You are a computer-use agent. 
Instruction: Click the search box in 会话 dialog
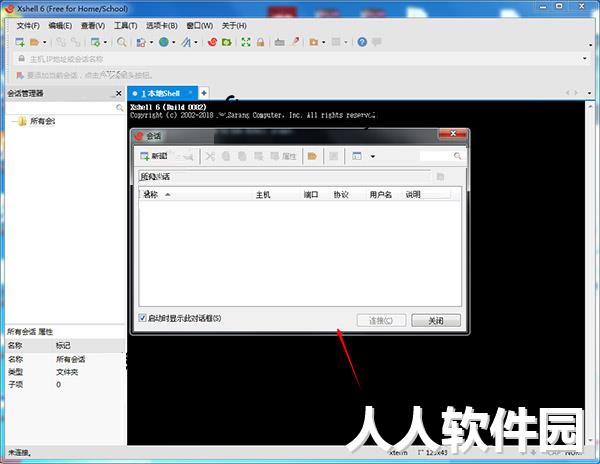[441, 156]
